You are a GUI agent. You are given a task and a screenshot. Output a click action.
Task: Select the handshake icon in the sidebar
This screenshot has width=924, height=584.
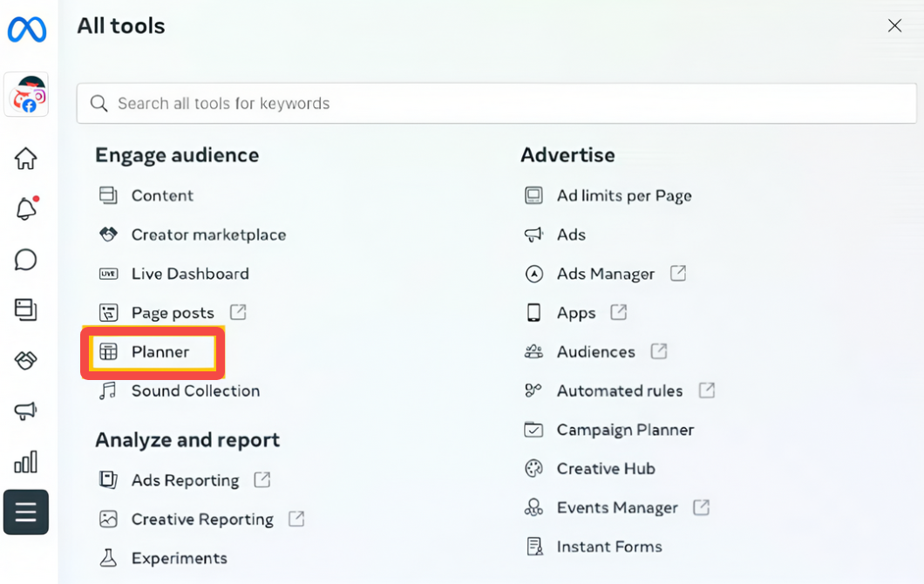25,361
